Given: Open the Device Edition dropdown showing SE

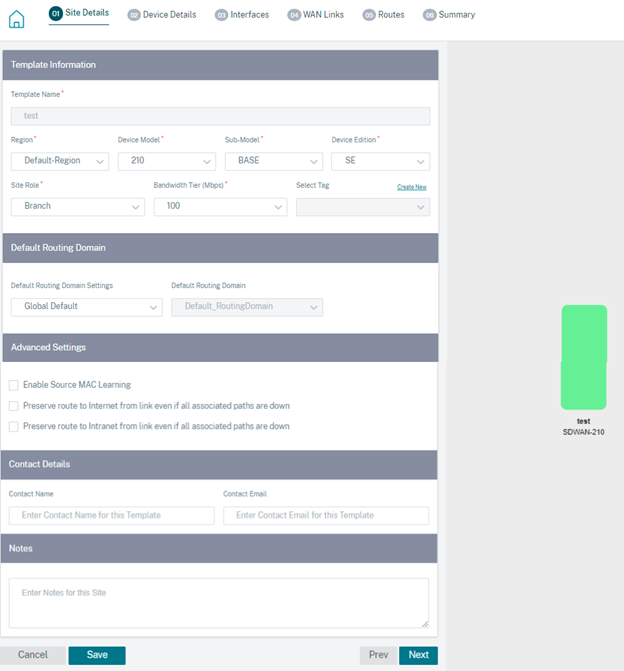Looking at the screenshot, I should [x=380, y=161].
